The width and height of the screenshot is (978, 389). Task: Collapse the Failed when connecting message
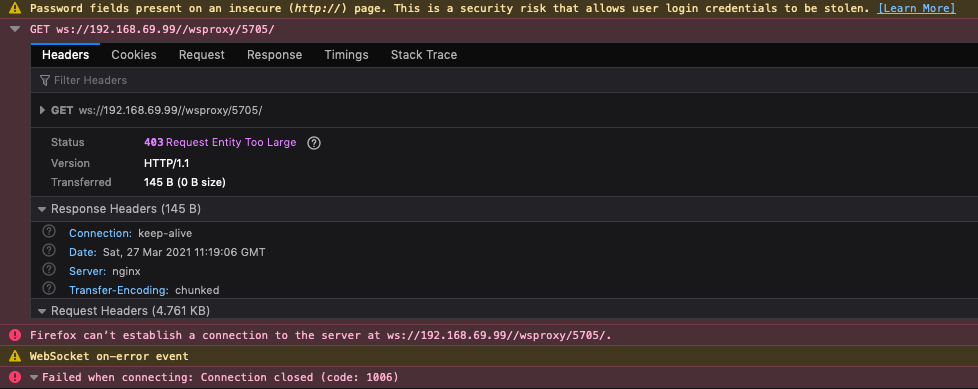point(34,377)
